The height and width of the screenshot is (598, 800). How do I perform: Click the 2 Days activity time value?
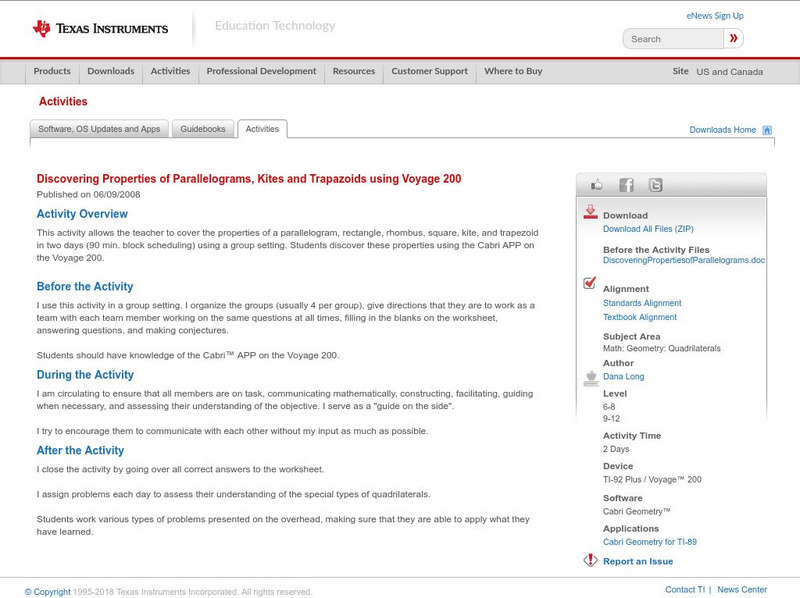tap(616, 449)
